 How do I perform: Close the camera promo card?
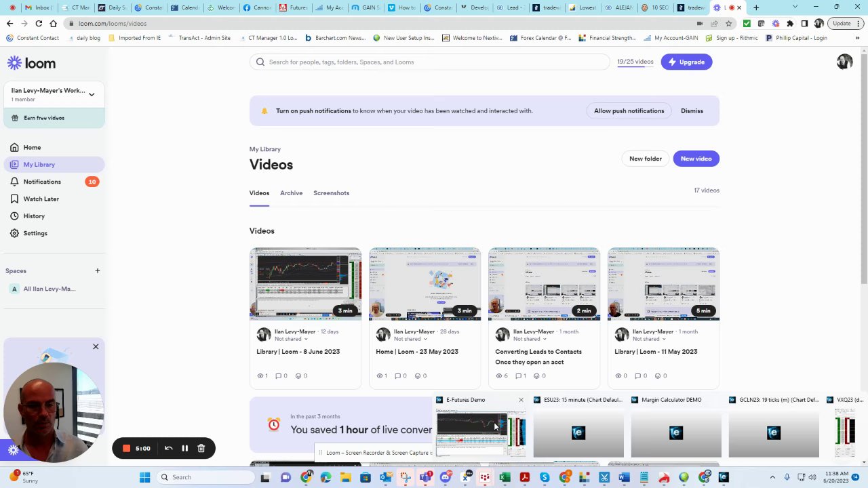[96, 346]
